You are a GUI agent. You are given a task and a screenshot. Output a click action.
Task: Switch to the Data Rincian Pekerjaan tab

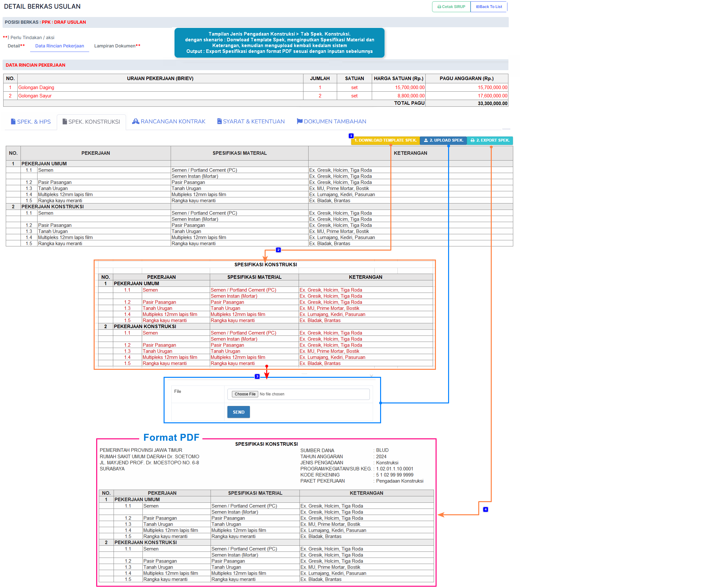point(59,46)
